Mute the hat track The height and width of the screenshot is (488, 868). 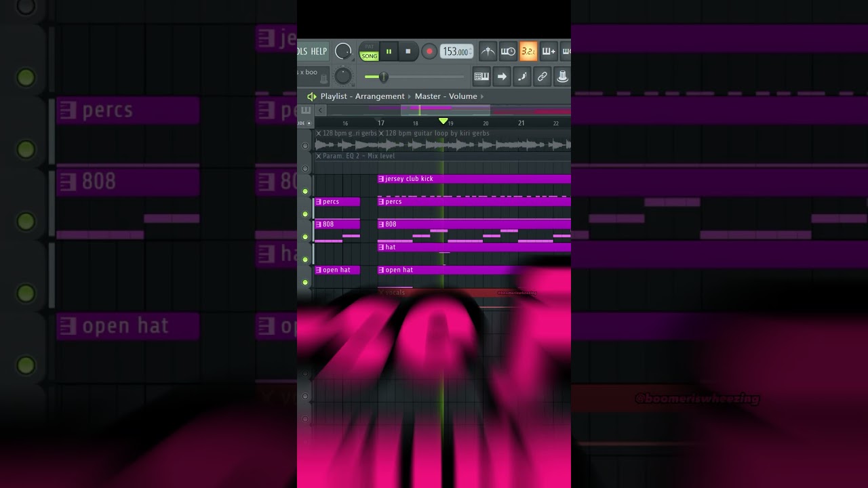(305, 260)
